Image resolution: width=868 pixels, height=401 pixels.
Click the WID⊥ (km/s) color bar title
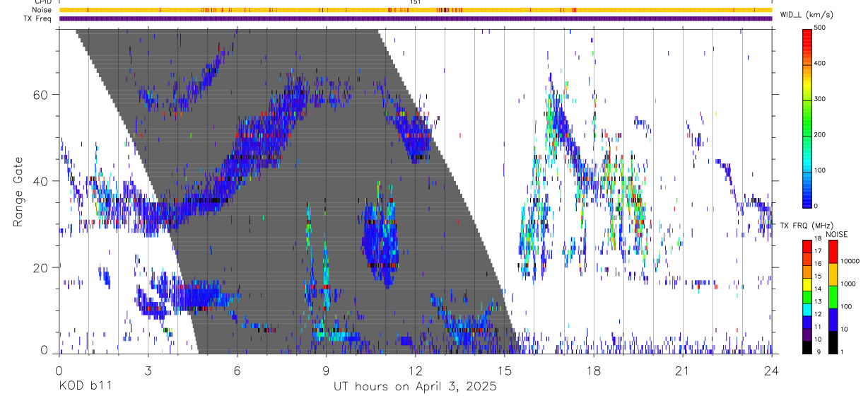(807, 14)
